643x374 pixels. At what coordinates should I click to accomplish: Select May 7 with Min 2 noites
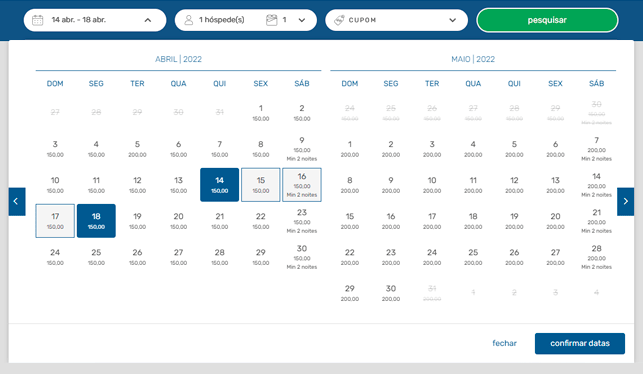(596, 148)
